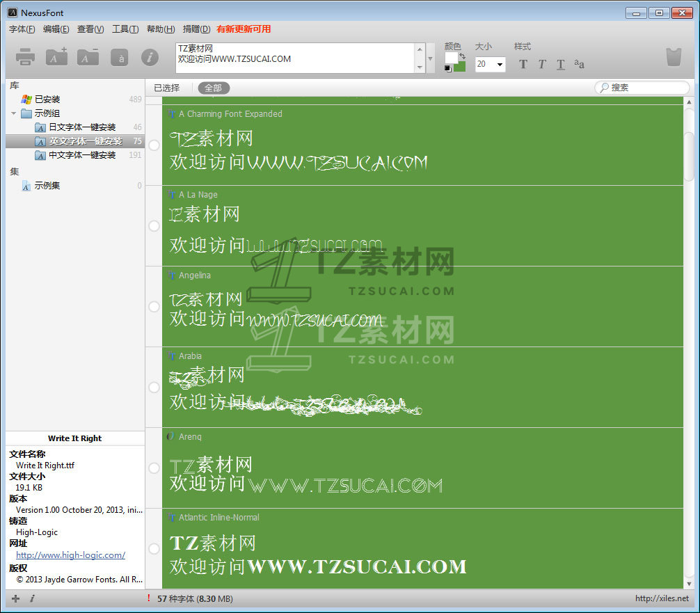The width and height of the screenshot is (700, 613).
Task: Open the character map icon
Action: (x=120, y=58)
